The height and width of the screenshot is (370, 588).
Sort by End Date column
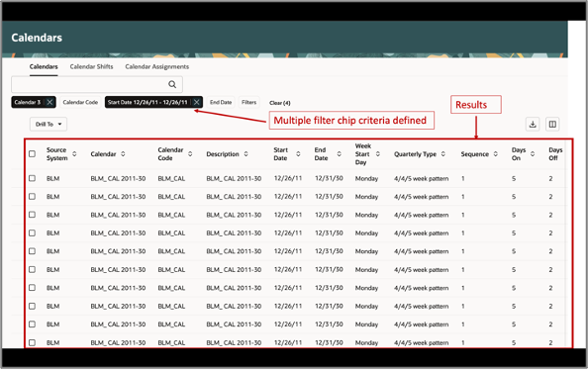pos(339,154)
